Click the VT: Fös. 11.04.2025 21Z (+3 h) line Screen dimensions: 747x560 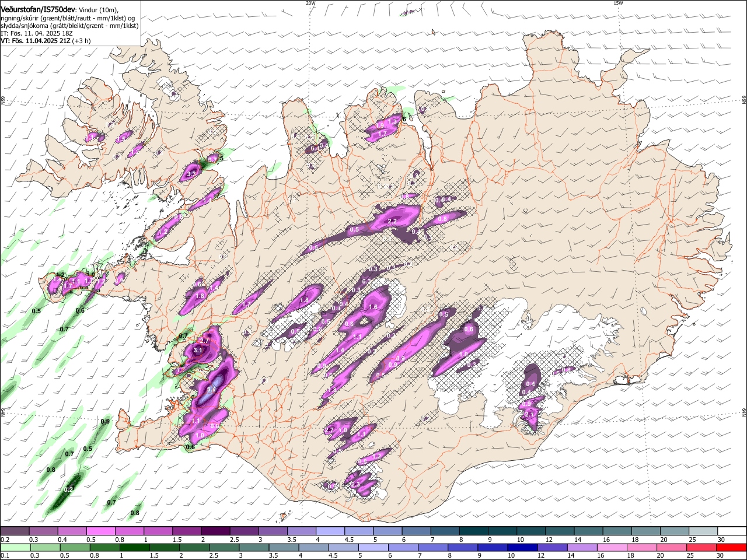click(x=46, y=41)
